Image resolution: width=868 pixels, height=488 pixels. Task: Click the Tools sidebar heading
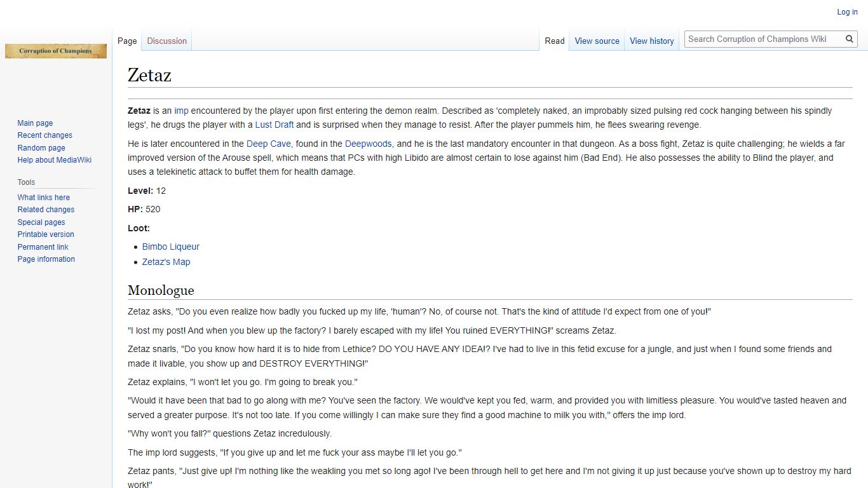click(x=26, y=182)
